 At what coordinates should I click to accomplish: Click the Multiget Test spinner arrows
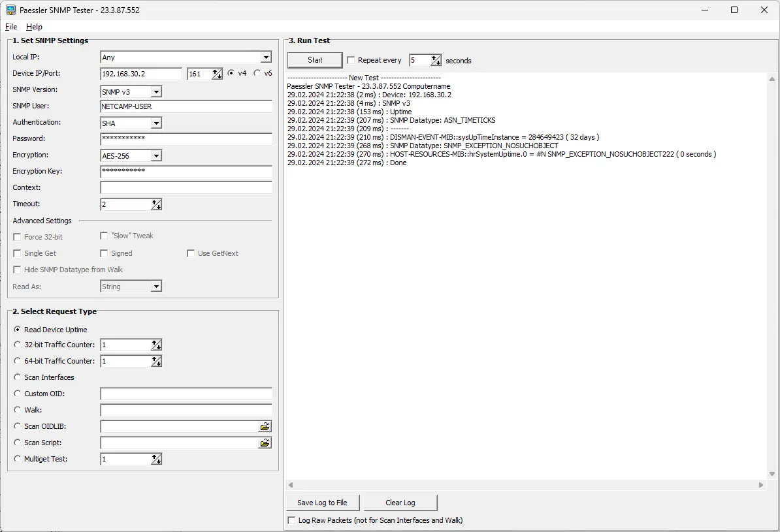coord(156,459)
